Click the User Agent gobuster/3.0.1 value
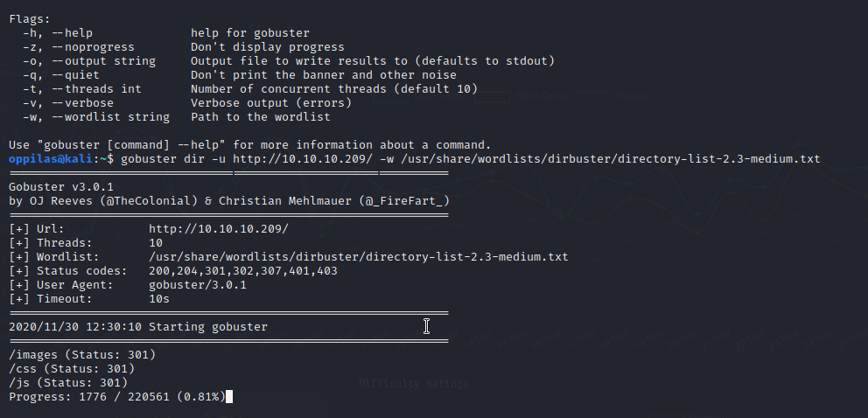 pyautogui.click(x=198, y=285)
